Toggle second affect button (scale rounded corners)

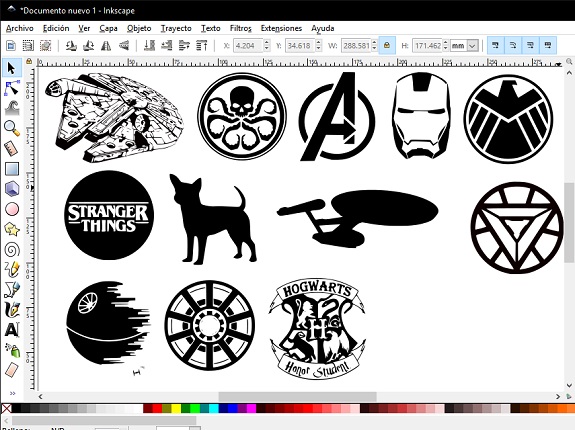click(513, 45)
